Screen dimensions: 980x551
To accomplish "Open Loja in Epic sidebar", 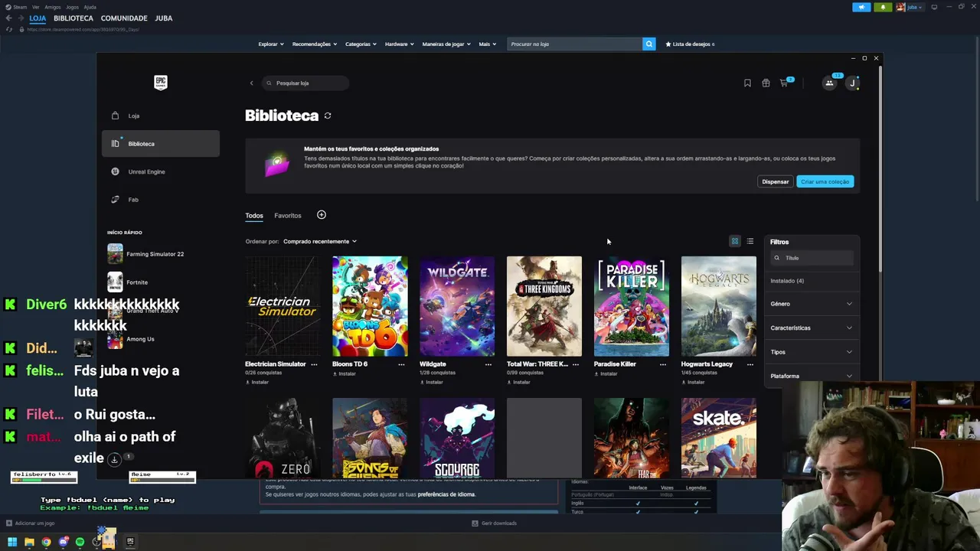I will pos(161,116).
